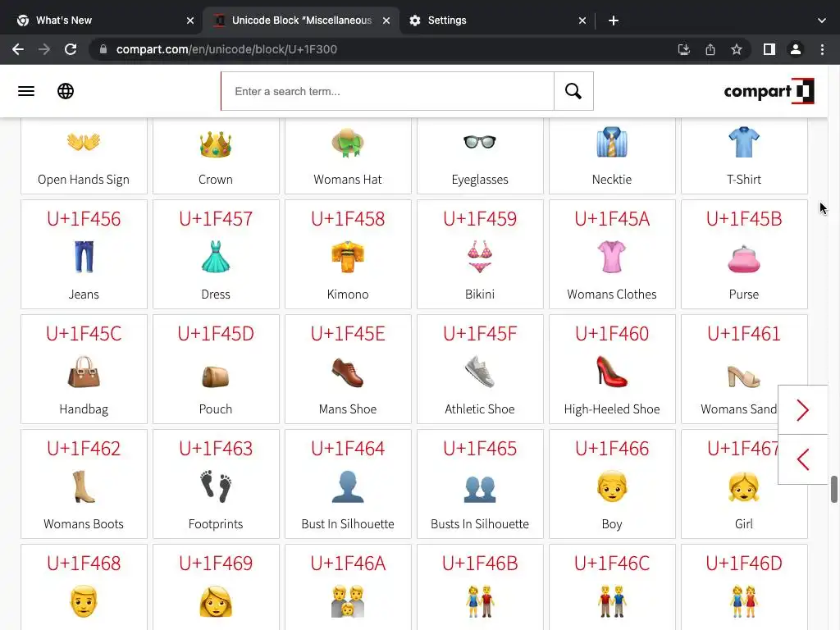
Task: Click the address bar URL
Action: [x=226, y=49]
